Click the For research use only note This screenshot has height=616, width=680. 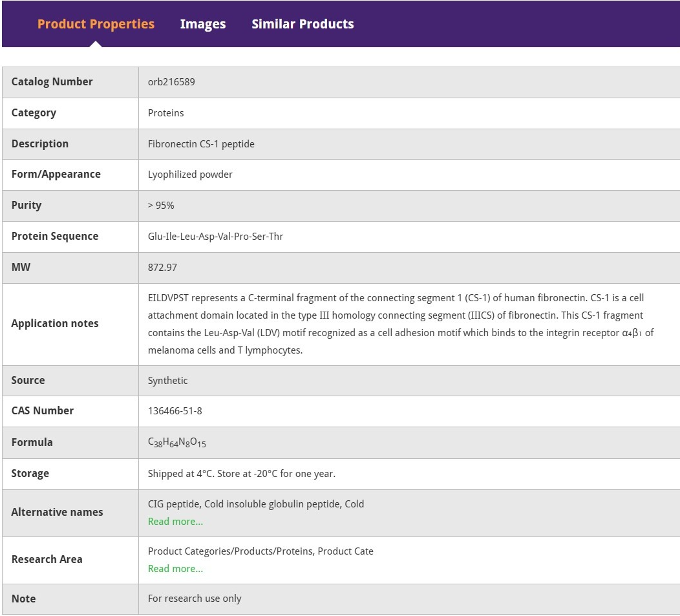point(195,599)
